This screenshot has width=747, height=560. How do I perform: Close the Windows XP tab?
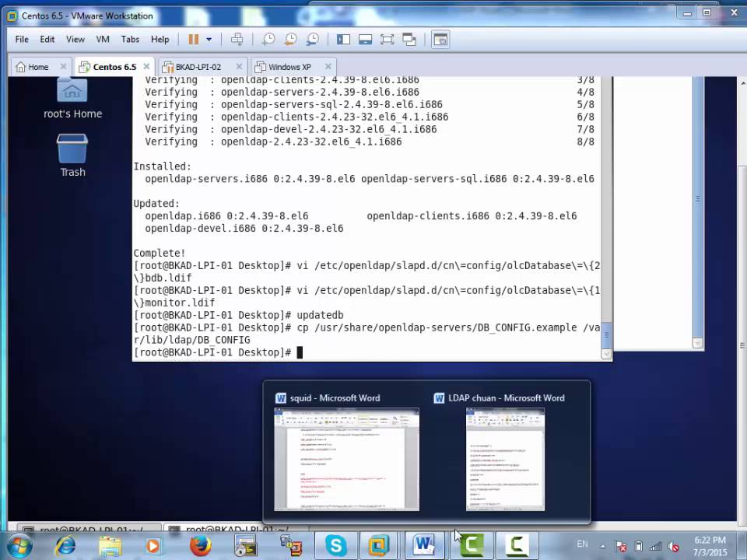point(328,67)
